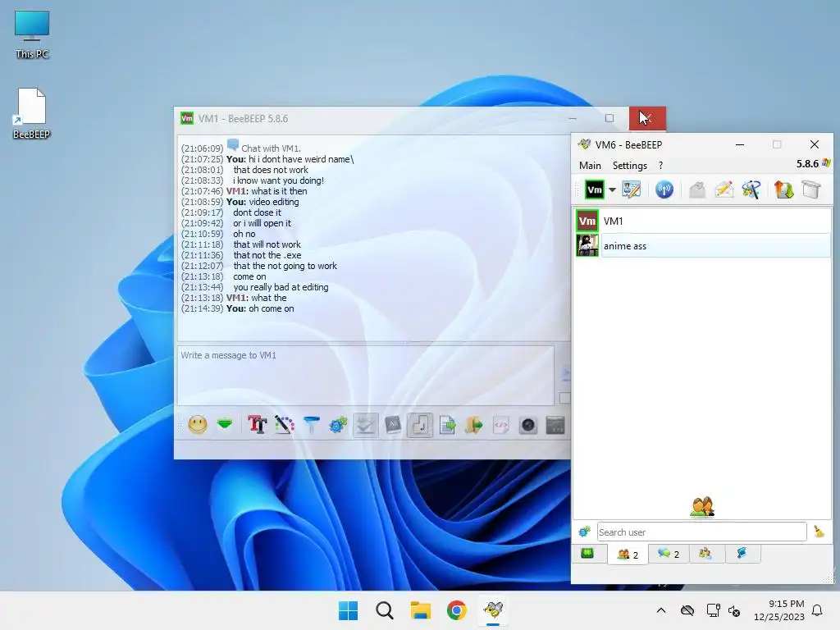
Task: Click the dark panel icon at toolbar end
Action: (x=555, y=426)
